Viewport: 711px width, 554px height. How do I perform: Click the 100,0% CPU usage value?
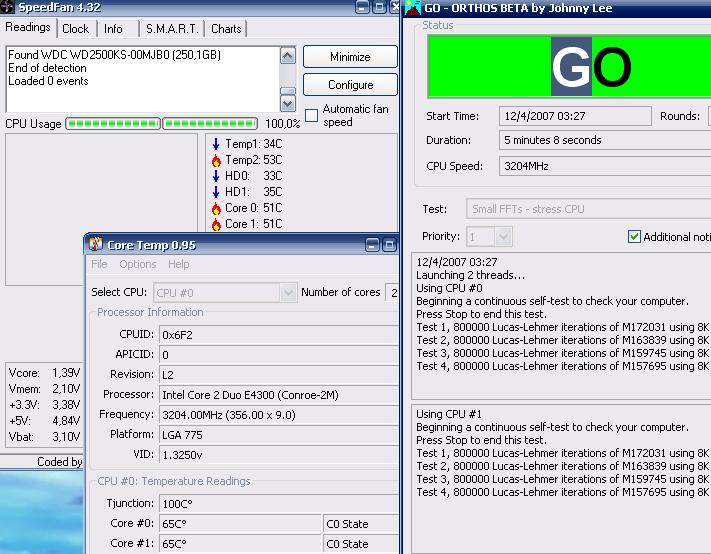click(x=282, y=124)
